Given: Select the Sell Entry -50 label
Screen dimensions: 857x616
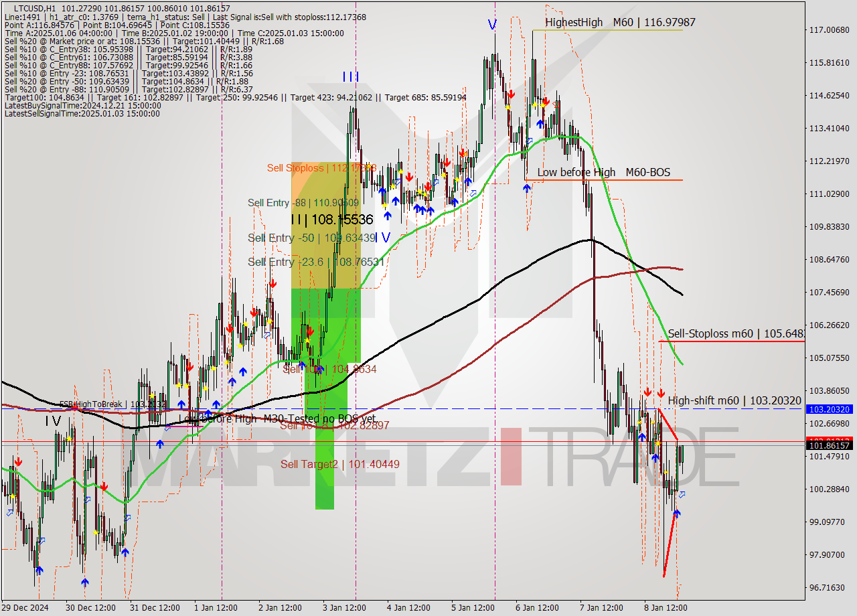Looking at the screenshot, I should pyautogui.click(x=311, y=238).
